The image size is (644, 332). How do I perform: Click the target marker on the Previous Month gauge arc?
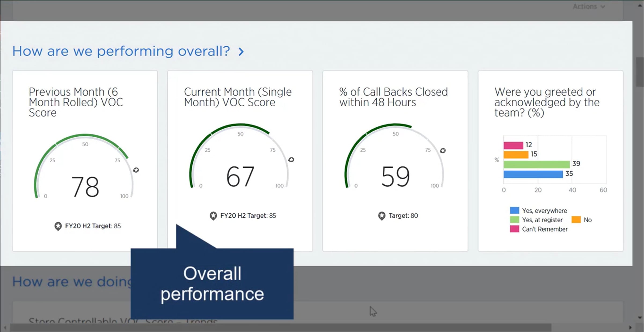coord(136,170)
